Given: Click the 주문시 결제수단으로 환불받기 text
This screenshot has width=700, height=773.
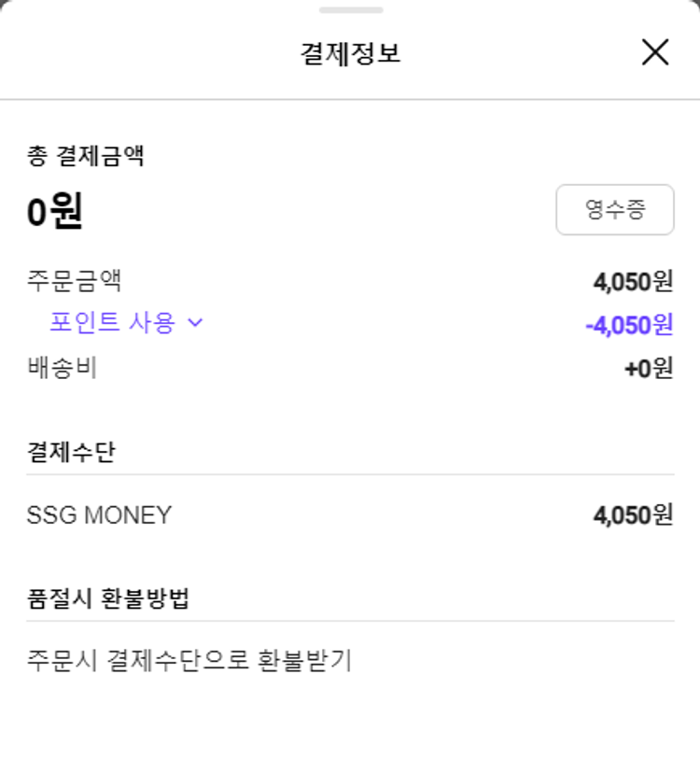Looking at the screenshot, I should (189, 661).
